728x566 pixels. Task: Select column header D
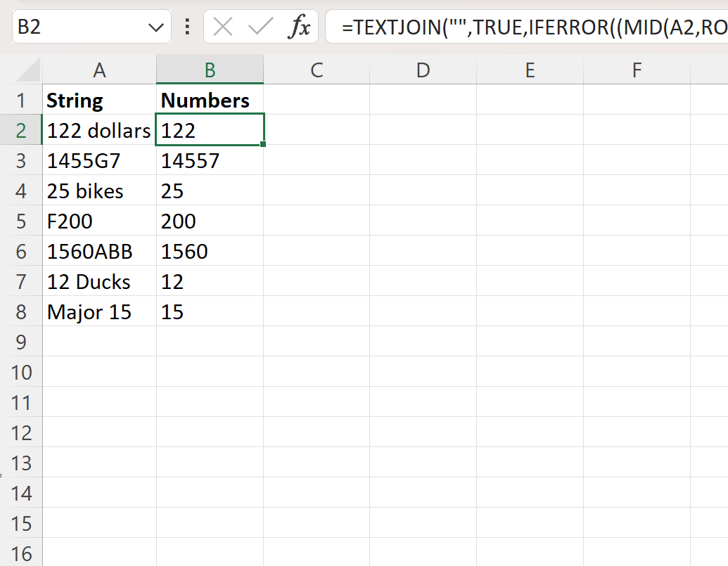pyautogui.click(x=423, y=70)
